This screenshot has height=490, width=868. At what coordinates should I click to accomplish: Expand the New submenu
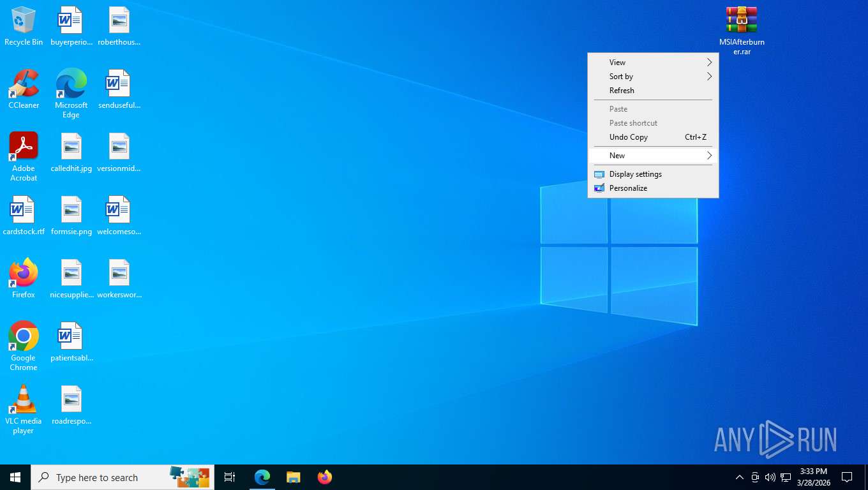[x=653, y=156]
